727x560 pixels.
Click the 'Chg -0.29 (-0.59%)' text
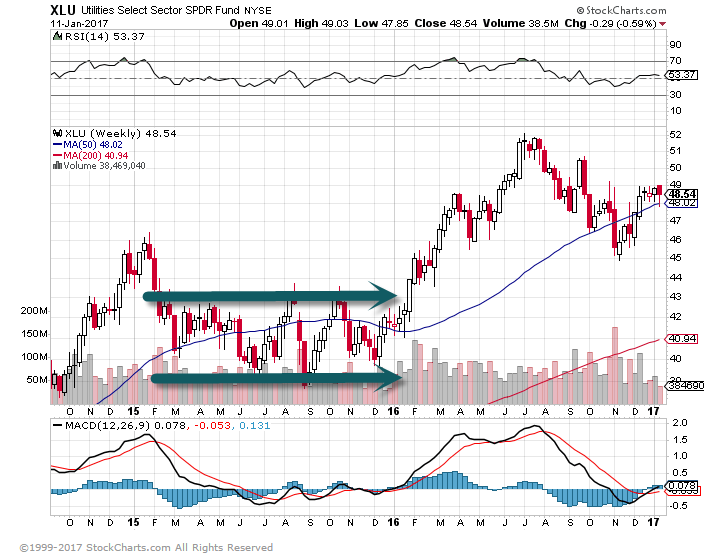610,23
